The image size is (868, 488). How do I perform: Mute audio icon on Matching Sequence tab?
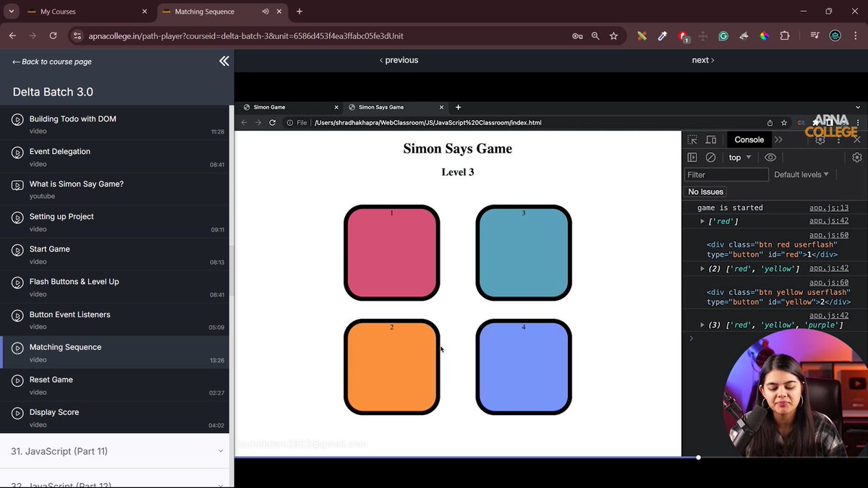click(x=266, y=12)
